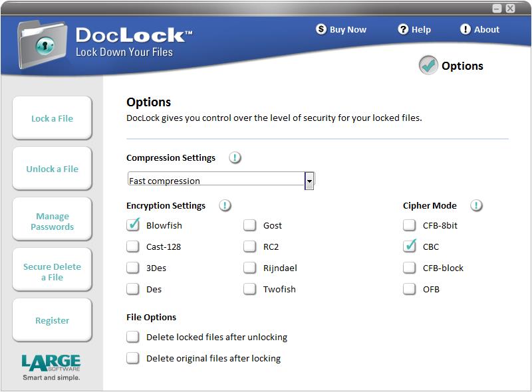532x392 pixels.
Task: Click the info icon beside Encryption Settings
Action: (x=225, y=205)
